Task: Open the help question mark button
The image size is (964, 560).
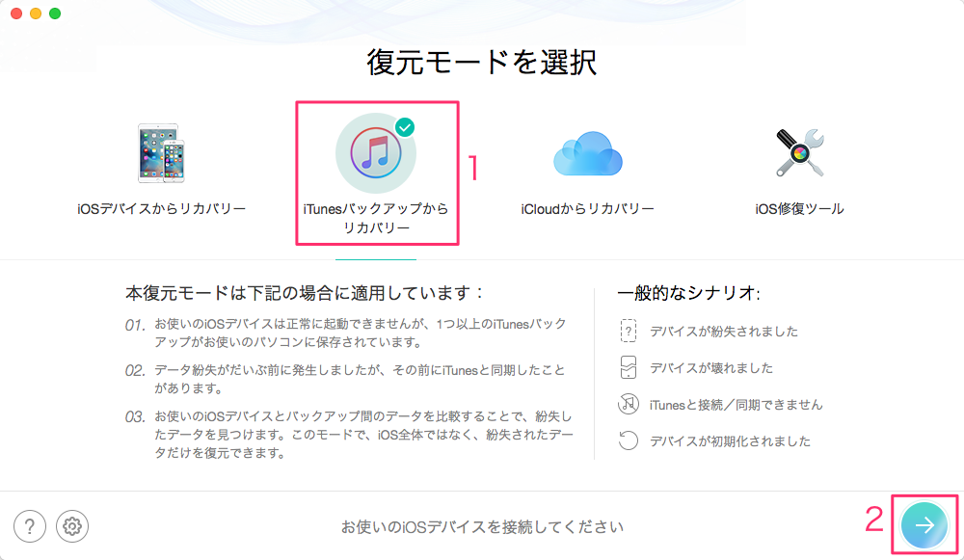Action: (30, 526)
